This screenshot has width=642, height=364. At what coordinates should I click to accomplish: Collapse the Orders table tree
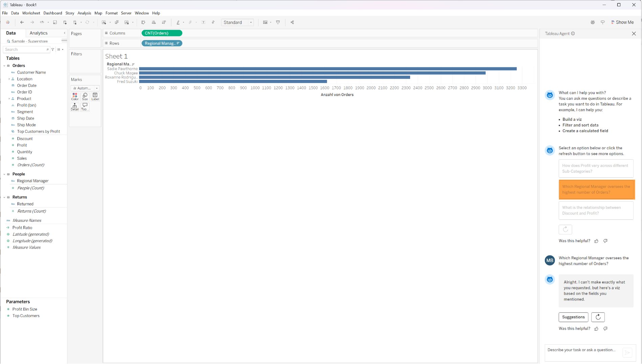point(4,66)
